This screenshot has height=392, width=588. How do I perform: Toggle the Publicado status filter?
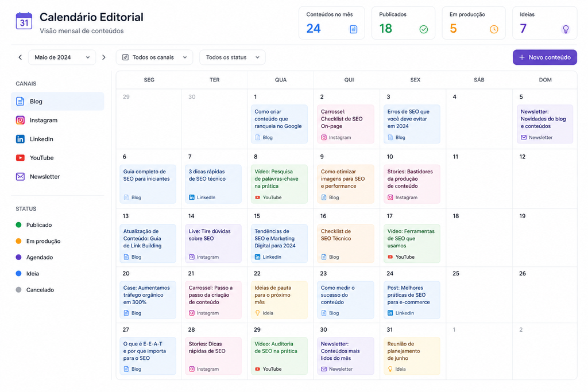click(x=34, y=225)
